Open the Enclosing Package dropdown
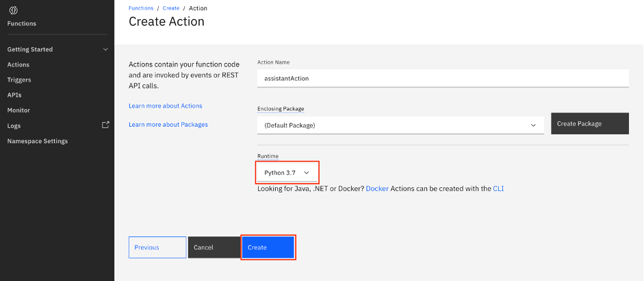The width and height of the screenshot is (644, 281). click(x=400, y=125)
